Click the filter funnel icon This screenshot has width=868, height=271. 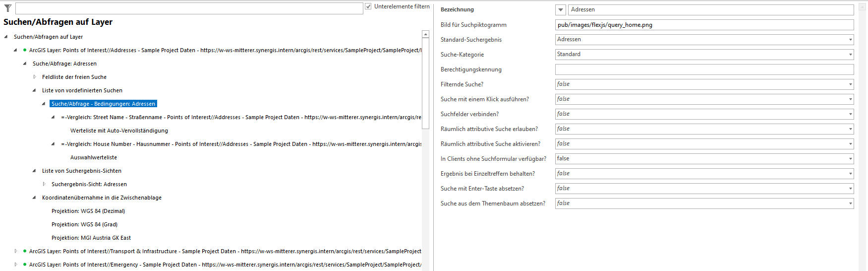point(8,8)
